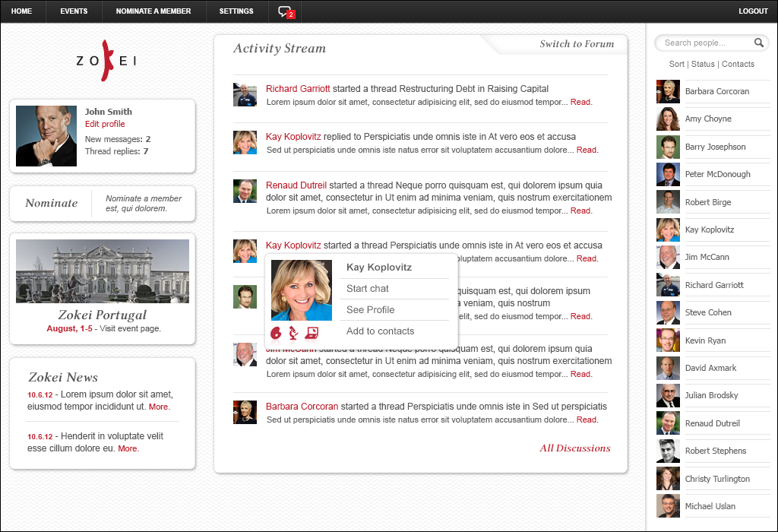
Task: Select Start chat in Kay Koplovitz popup
Action: pos(368,289)
